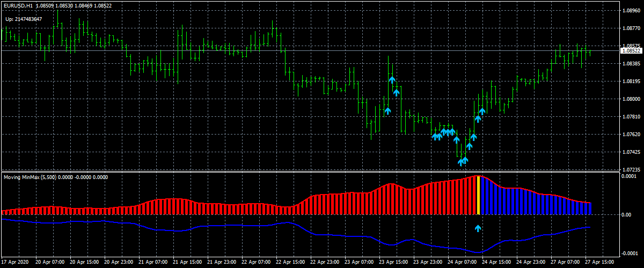The height and width of the screenshot is (268, 644).
Task: Click the '20 Apr 23:00' time label
Action: click(x=119, y=263)
